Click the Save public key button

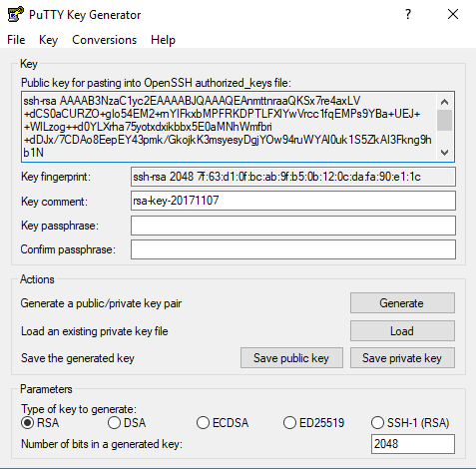click(x=291, y=358)
